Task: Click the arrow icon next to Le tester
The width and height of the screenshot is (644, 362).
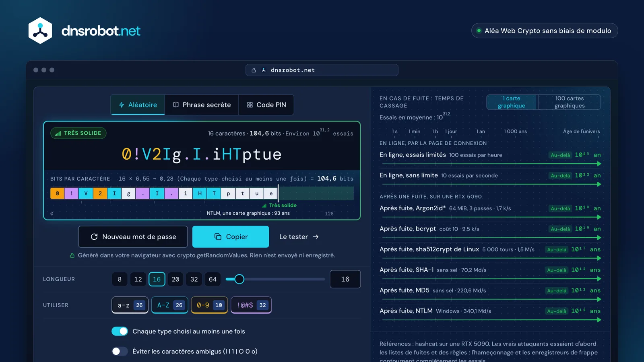Action: tap(316, 237)
